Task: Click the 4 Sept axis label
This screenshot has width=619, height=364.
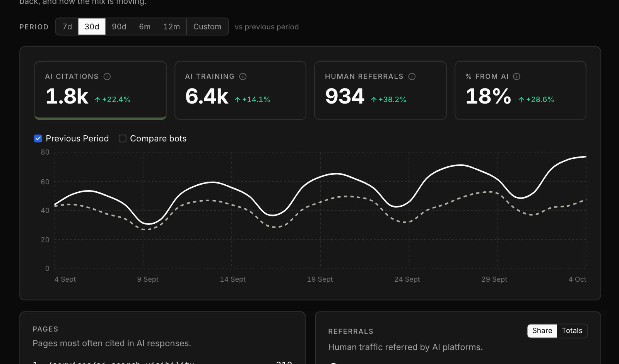Action: (65, 279)
